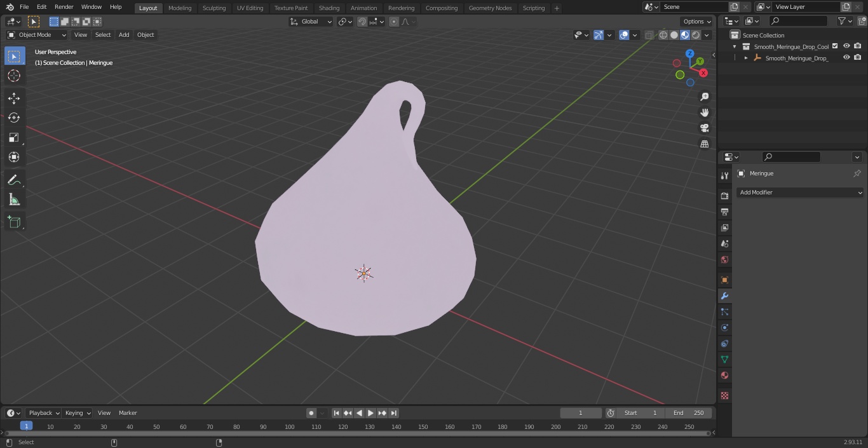The height and width of the screenshot is (448, 868).
Task: Open the Tool properties tab
Action: (x=724, y=175)
